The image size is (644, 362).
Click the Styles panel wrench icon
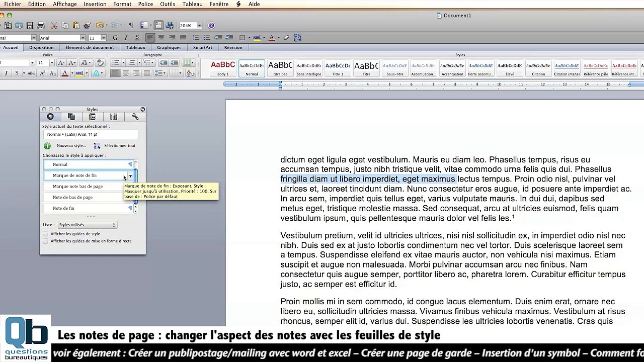pyautogui.click(x=135, y=117)
